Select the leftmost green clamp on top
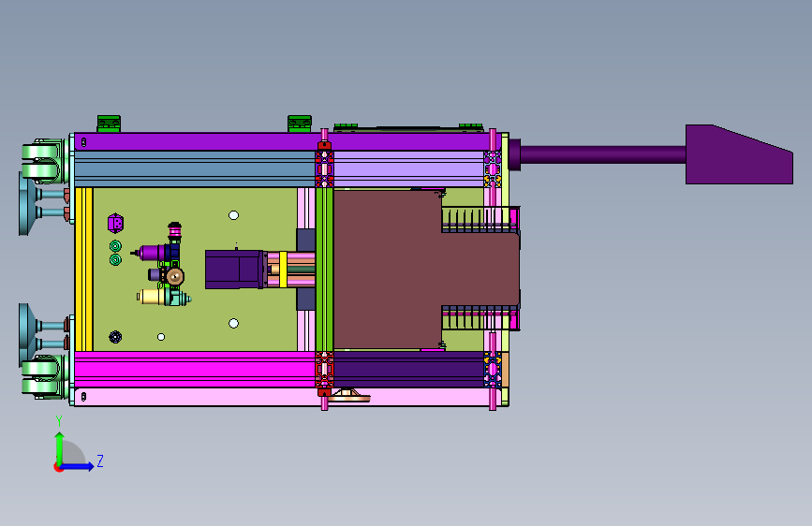The width and height of the screenshot is (812, 526). (x=109, y=124)
